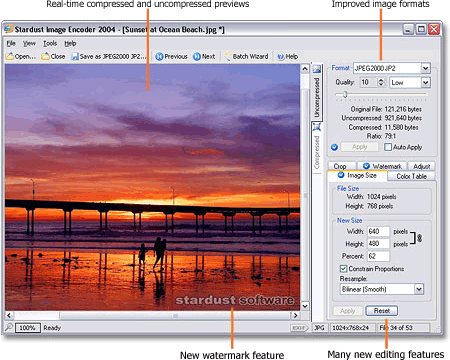Screen dimensions: 450x360
Task: Open the Tools menu
Action: click(x=50, y=43)
